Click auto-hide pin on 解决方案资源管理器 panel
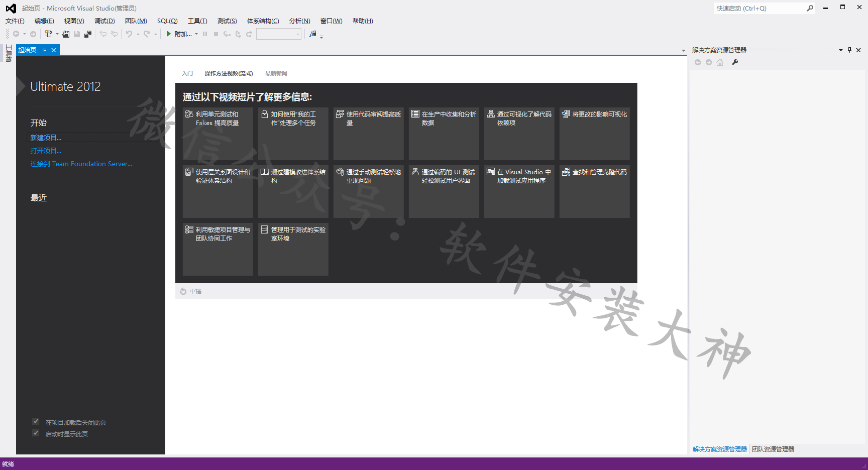Screen dimensions: 868x470 pyautogui.click(x=849, y=50)
